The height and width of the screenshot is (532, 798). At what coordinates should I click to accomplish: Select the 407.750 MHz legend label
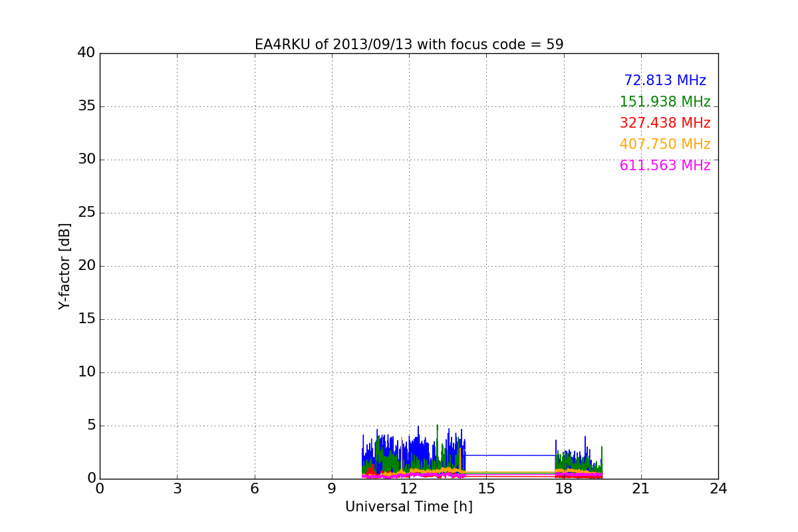point(665,144)
